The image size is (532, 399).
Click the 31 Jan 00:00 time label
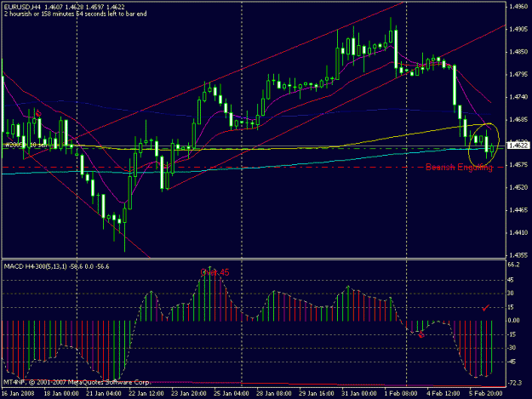(358, 394)
